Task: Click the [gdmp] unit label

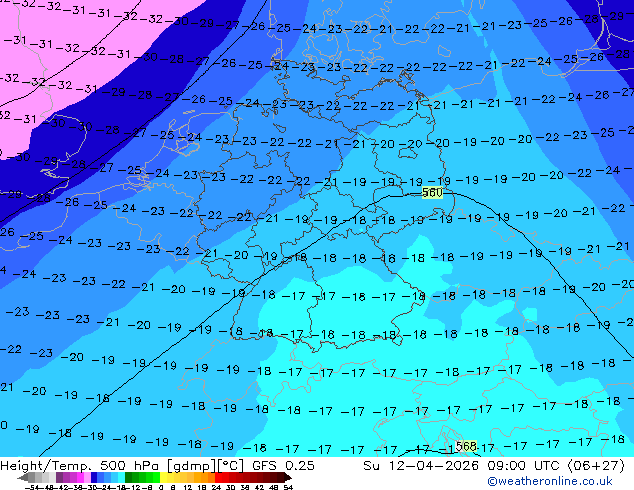Action: [x=192, y=466]
